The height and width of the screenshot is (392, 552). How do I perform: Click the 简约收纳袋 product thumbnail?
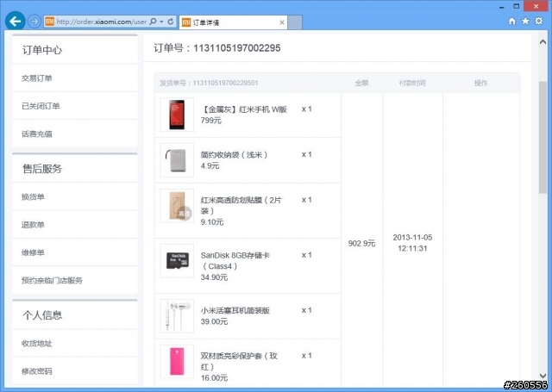(x=177, y=160)
